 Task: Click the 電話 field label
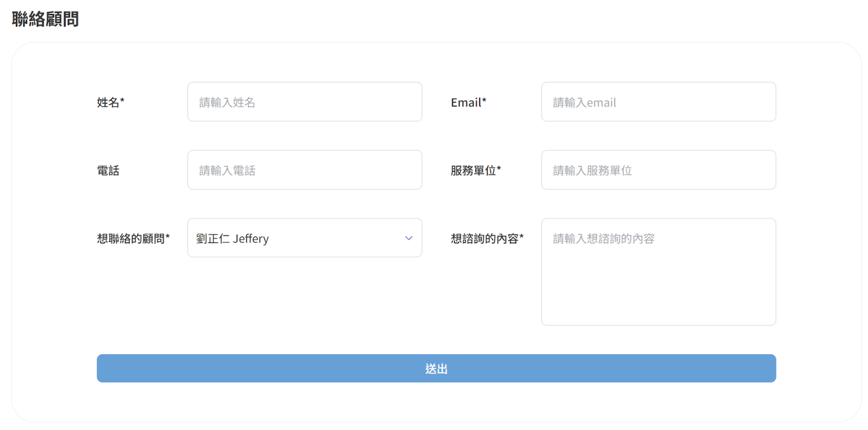click(108, 171)
